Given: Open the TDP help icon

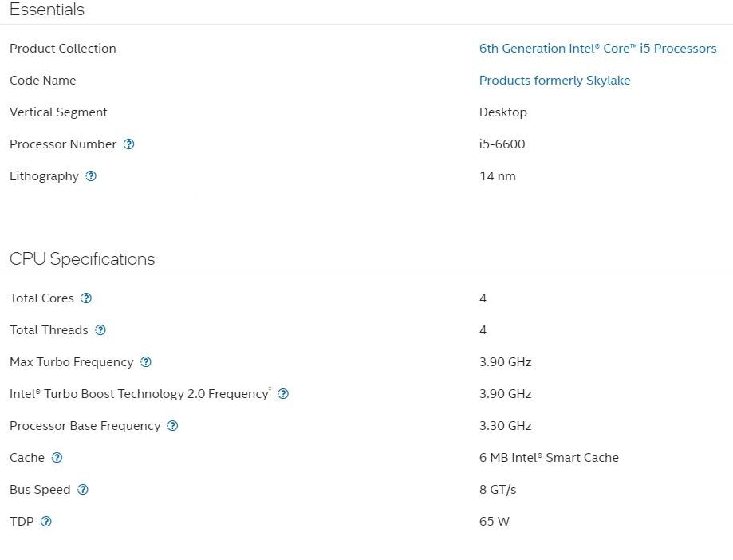Looking at the screenshot, I should (46, 522).
